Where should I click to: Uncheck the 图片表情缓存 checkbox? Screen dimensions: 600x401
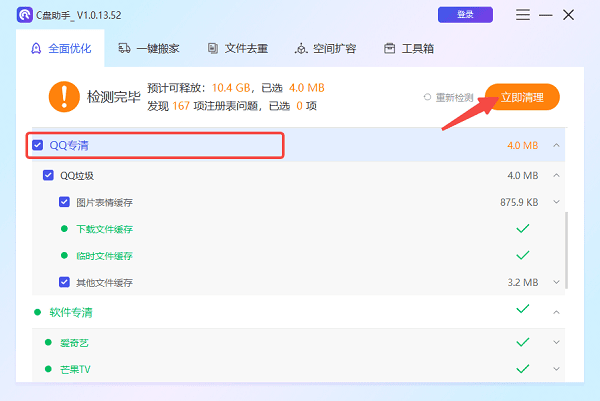coord(64,203)
